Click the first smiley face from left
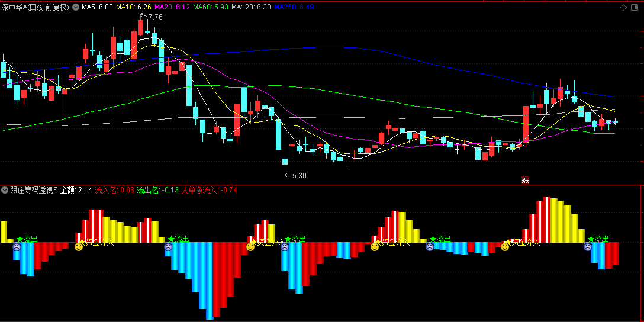This screenshot has width=644, height=322. (x=79, y=247)
